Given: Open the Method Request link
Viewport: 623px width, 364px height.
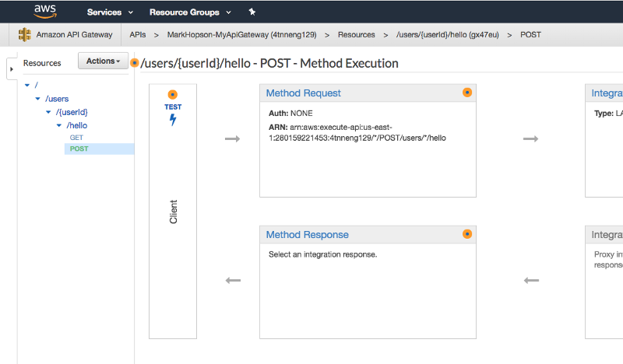Looking at the screenshot, I should pos(303,93).
